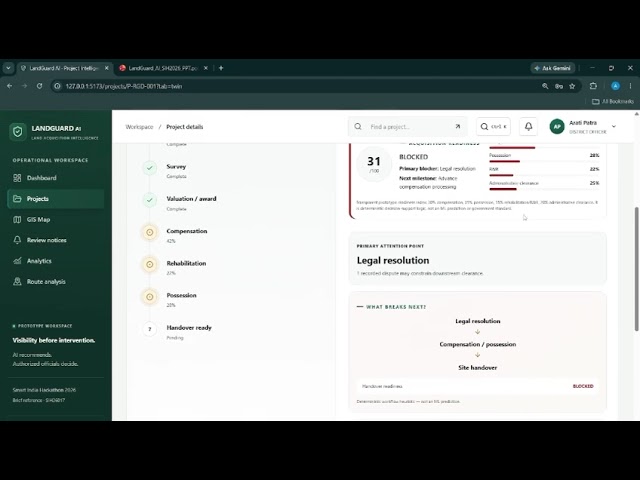The image size is (640, 480).
Task: Click Site handover in What Breaks Next
Action: click(478, 367)
